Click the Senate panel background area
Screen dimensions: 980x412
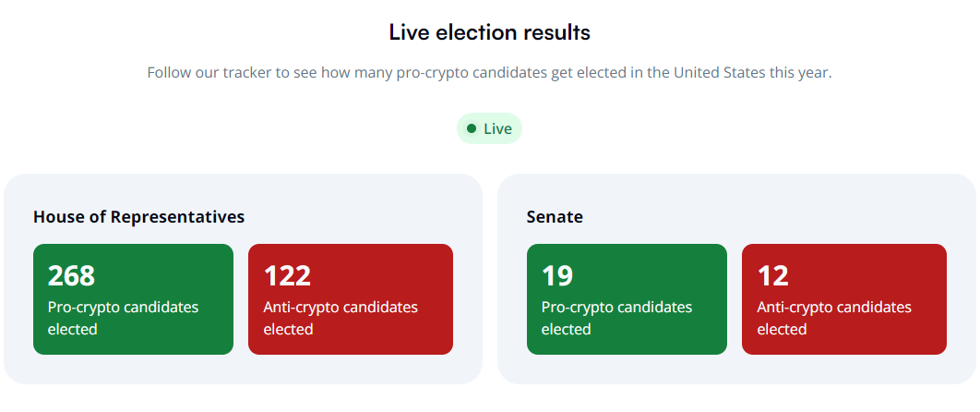click(x=737, y=369)
